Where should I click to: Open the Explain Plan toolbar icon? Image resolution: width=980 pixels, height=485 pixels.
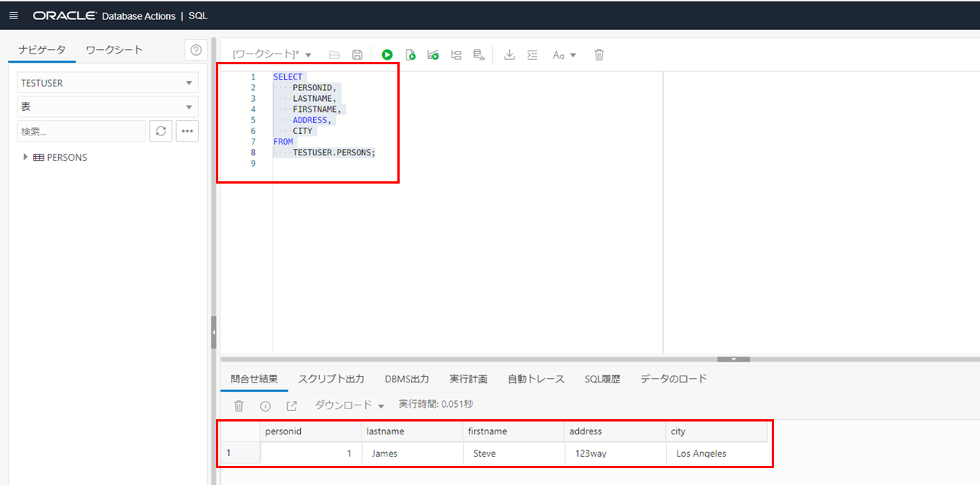[456, 55]
